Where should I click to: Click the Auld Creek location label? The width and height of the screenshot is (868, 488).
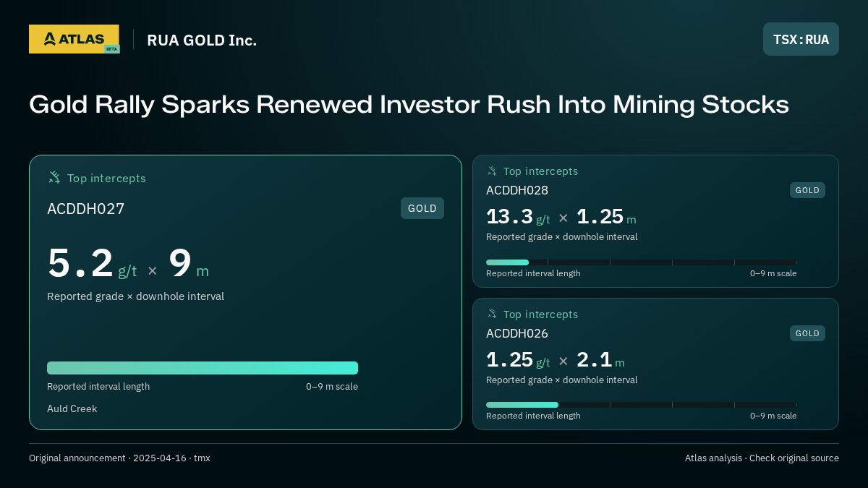[72, 408]
